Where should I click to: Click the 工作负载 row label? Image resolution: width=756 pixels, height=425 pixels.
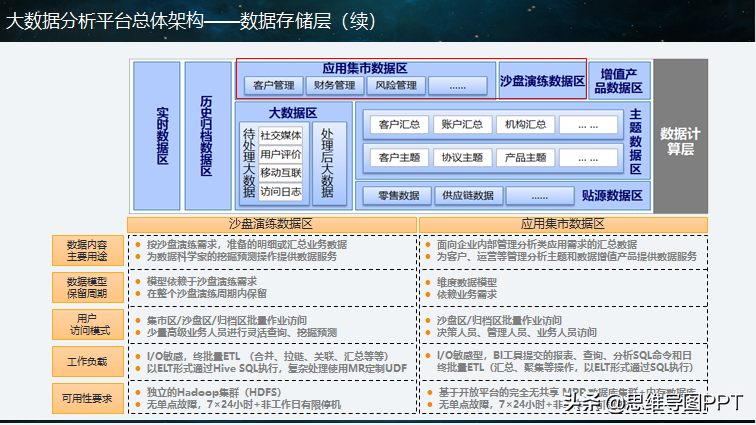87,361
